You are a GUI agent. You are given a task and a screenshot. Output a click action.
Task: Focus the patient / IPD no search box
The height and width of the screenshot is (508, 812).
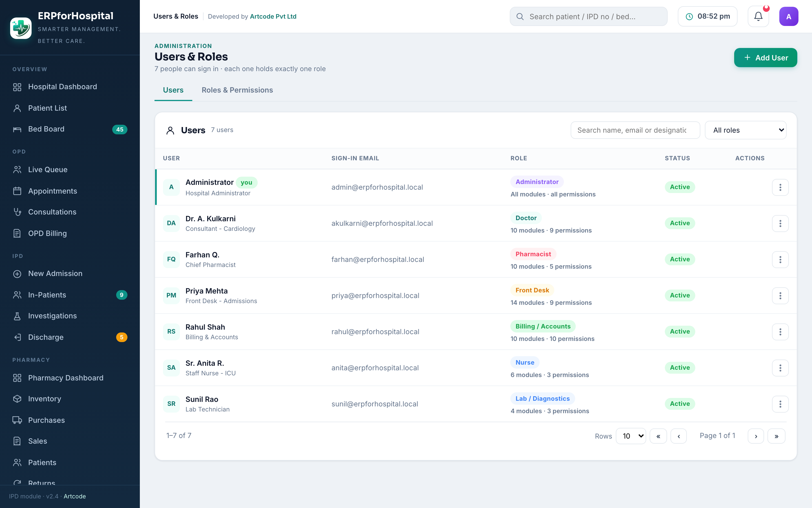click(x=588, y=16)
